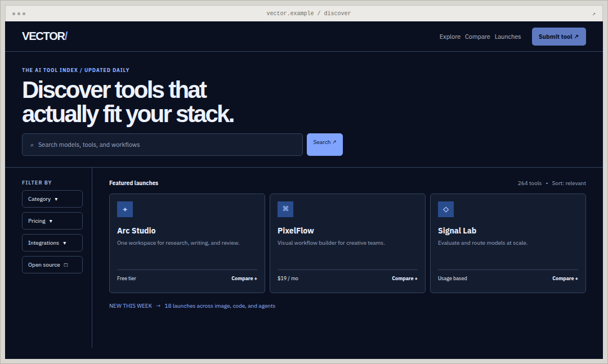Toggle the Open source filter checkbox
The height and width of the screenshot is (364, 608).
pyautogui.click(x=66, y=265)
